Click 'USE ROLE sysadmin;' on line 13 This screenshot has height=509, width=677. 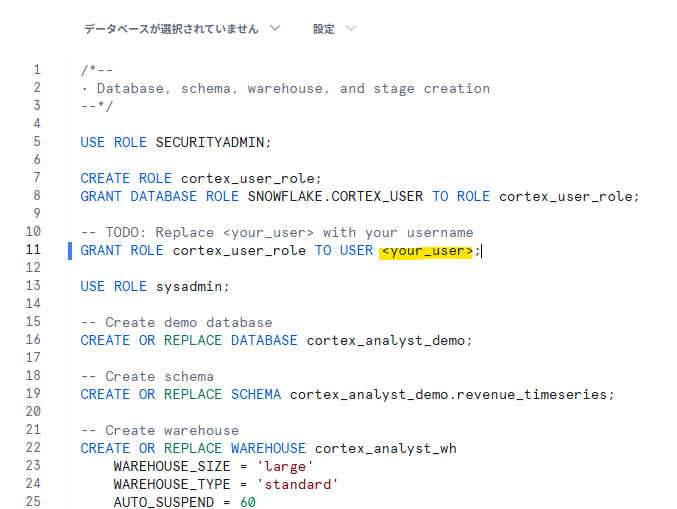click(155, 287)
